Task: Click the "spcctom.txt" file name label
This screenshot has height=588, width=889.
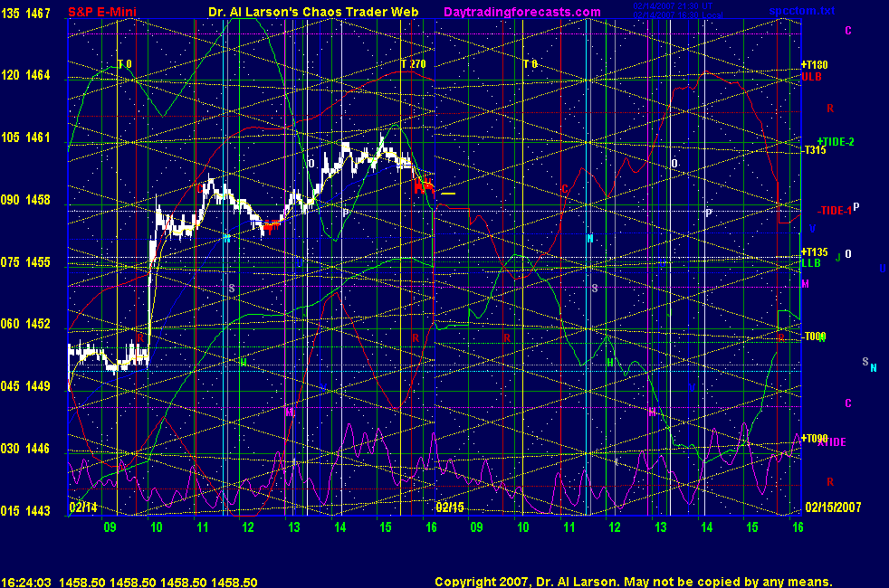Action: [x=802, y=11]
